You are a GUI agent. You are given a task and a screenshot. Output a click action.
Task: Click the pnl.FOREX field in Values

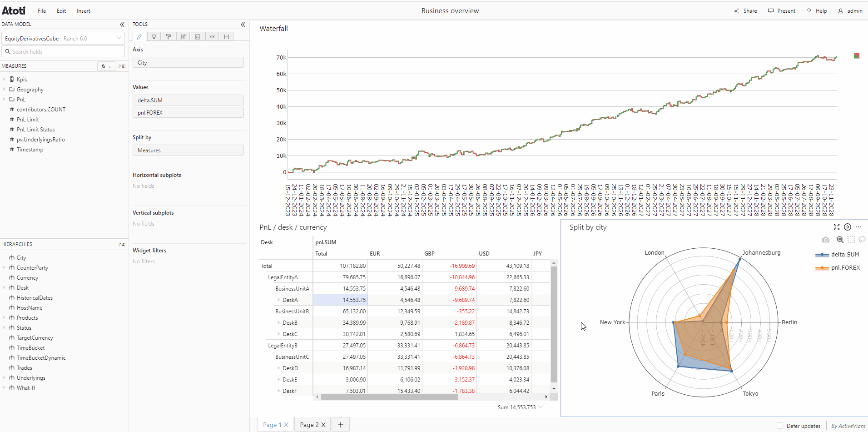coord(188,112)
